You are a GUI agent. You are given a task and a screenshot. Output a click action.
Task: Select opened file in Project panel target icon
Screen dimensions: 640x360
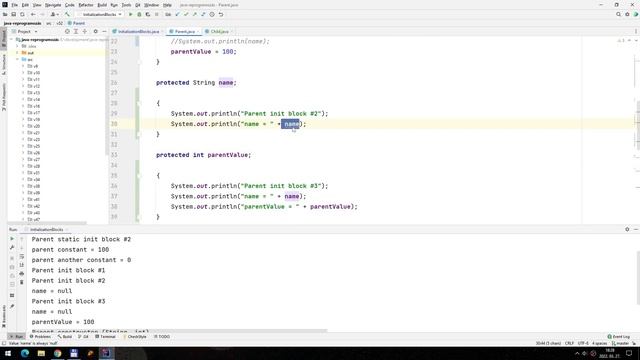pos(67,31)
